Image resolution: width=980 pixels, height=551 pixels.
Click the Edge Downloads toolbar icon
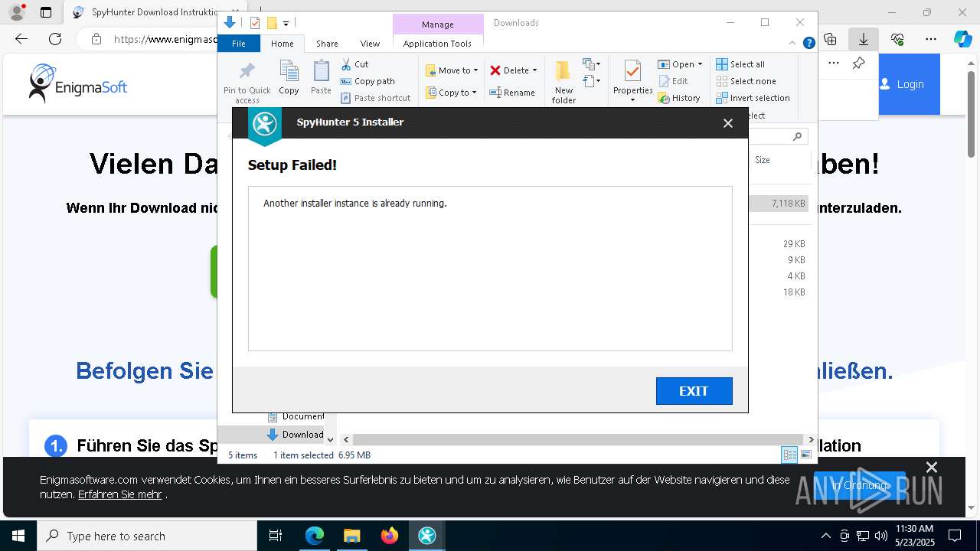(864, 39)
